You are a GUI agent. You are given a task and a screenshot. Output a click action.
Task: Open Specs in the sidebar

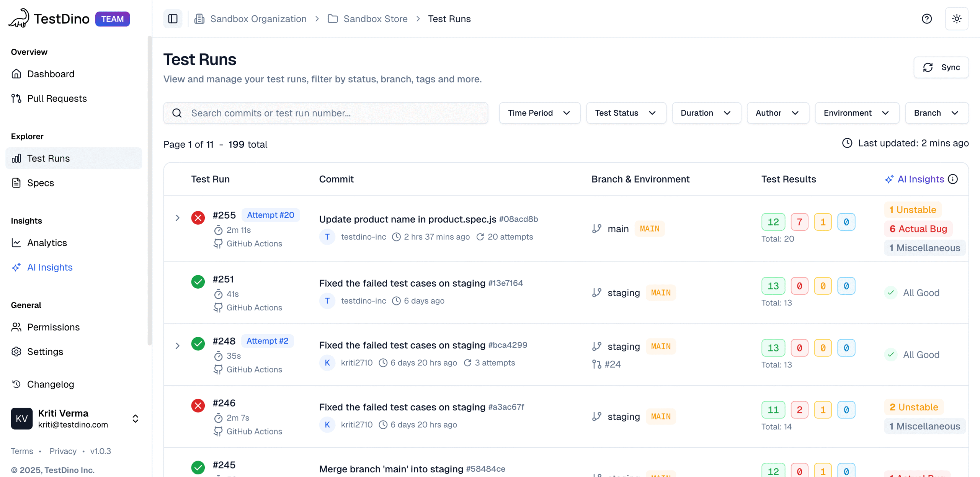[x=41, y=183]
